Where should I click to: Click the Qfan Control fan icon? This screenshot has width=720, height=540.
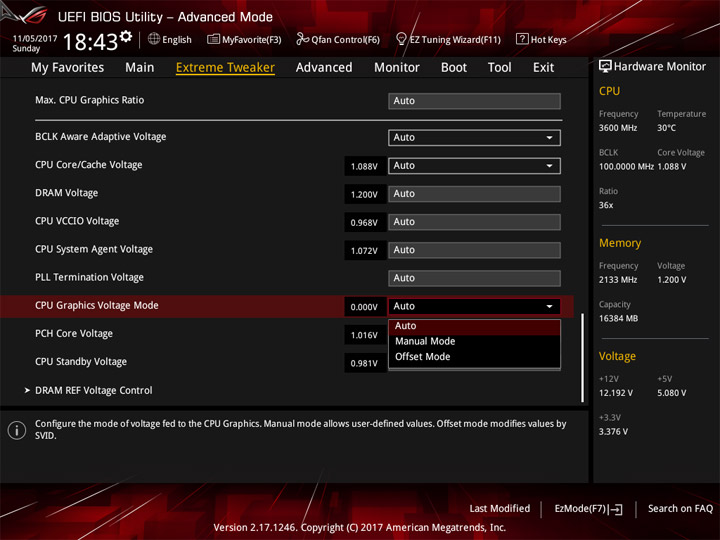tap(302, 39)
